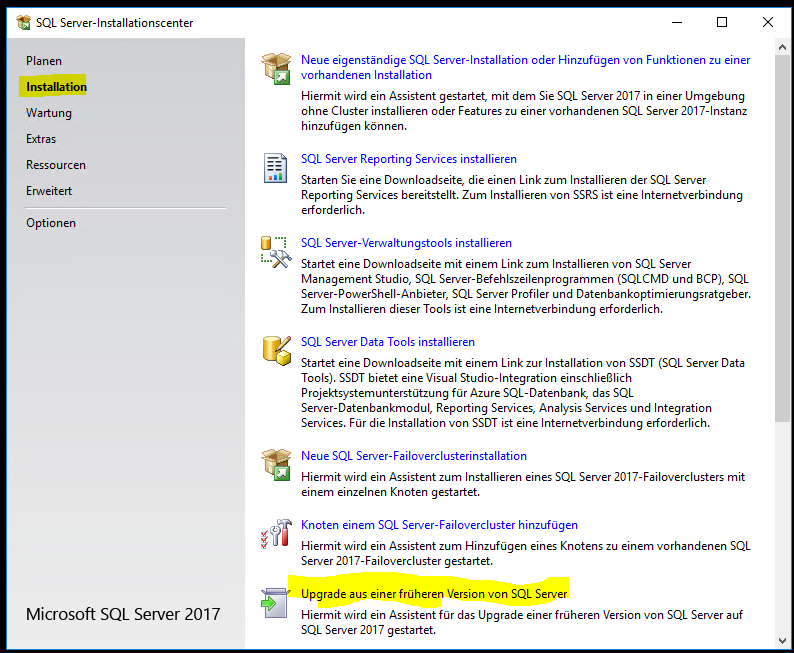The height and width of the screenshot is (653, 794).
Task: Go to the Ressourcen section
Action: coord(56,165)
